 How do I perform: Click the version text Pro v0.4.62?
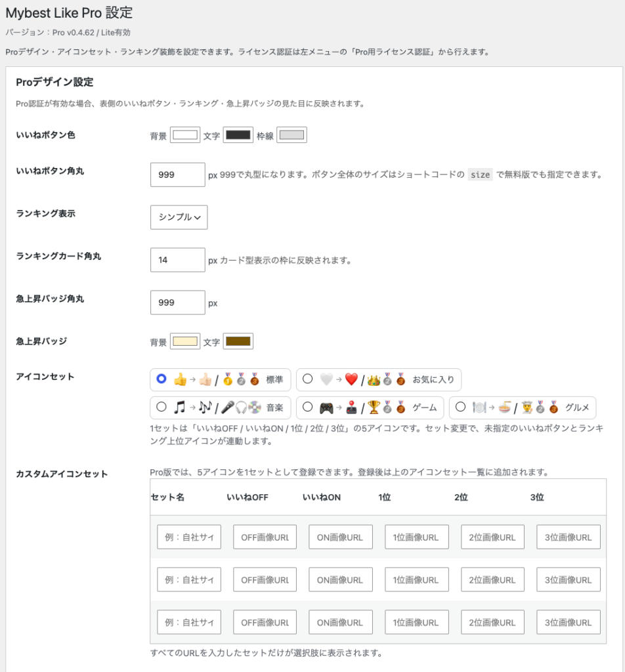click(x=74, y=33)
